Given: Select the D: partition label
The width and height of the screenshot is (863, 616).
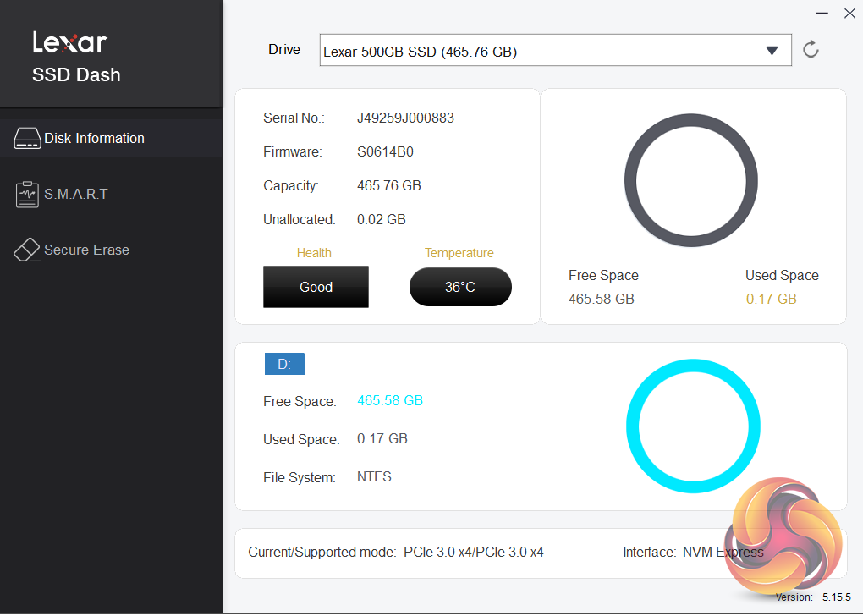Looking at the screenshot, I should [x=284, y=364].
